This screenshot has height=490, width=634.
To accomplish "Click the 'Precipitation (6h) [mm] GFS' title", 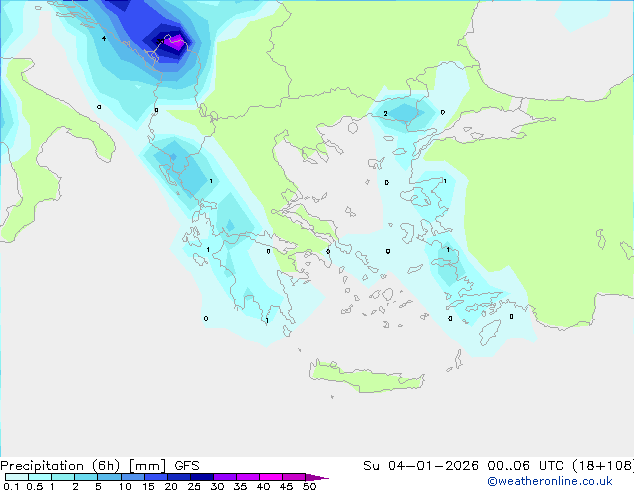I will pos(100,466).
